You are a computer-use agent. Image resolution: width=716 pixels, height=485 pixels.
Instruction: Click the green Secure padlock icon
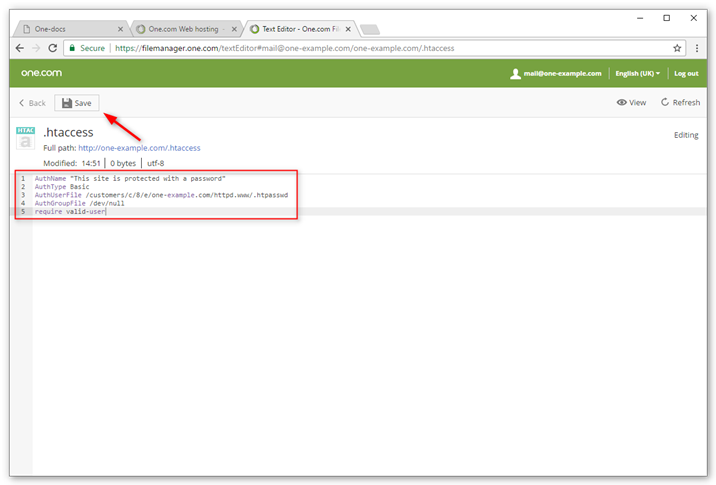(72, 48)
